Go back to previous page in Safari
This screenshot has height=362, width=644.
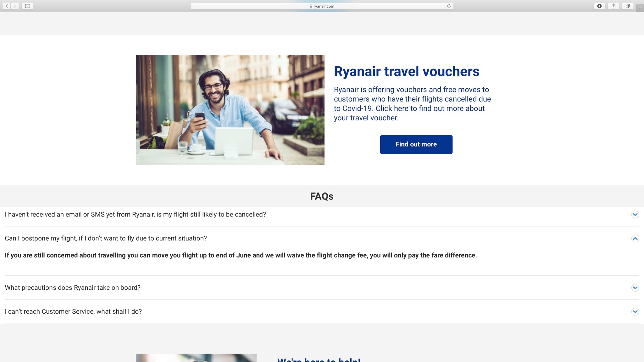(6, 6)
